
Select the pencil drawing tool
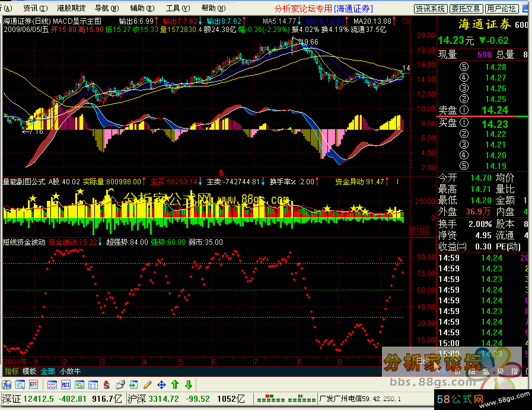148,385
